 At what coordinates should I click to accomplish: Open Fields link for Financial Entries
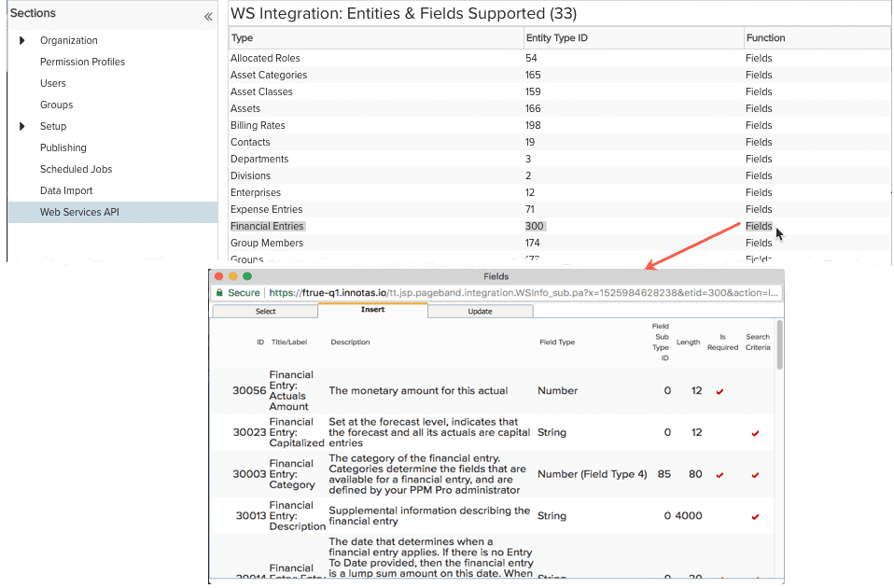[x=759, y=227]
